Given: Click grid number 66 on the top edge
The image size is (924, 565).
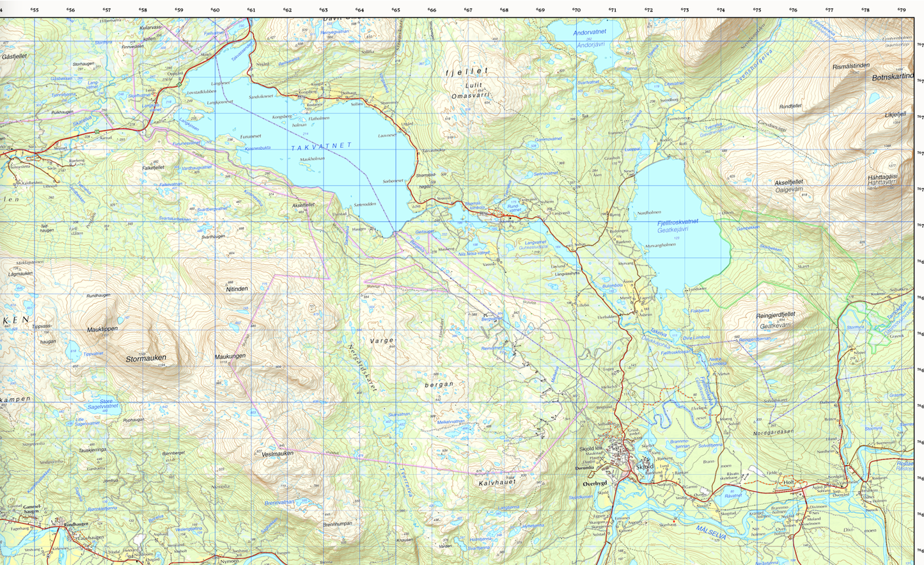Looking at the screenshot, I should coord(432,10).
